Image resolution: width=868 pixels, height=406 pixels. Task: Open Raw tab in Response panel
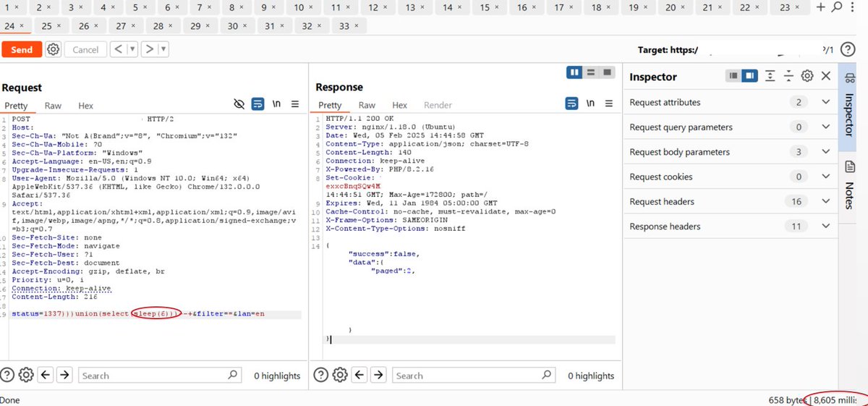pos(367,105)
